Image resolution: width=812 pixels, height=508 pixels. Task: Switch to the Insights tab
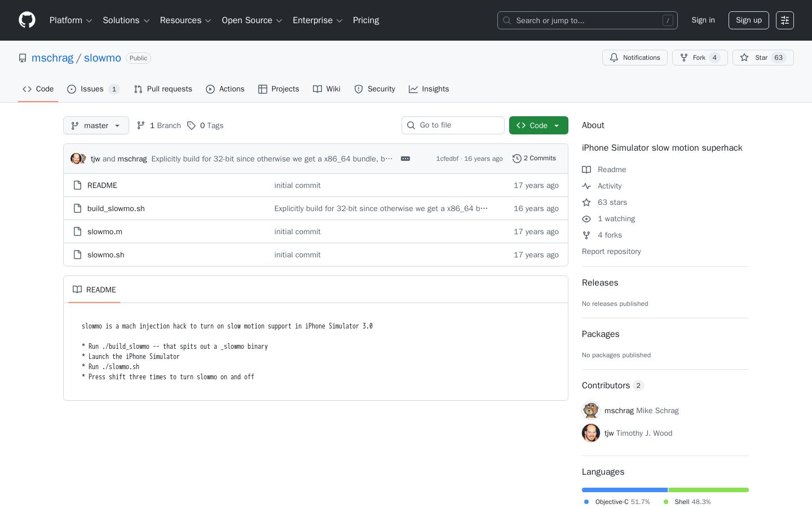click(x=429, y=89)
